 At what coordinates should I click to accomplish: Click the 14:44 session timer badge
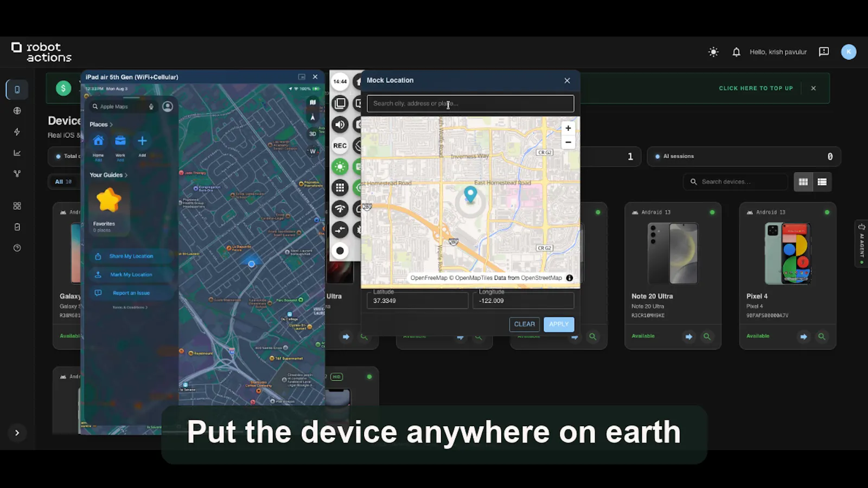(340, 82)
